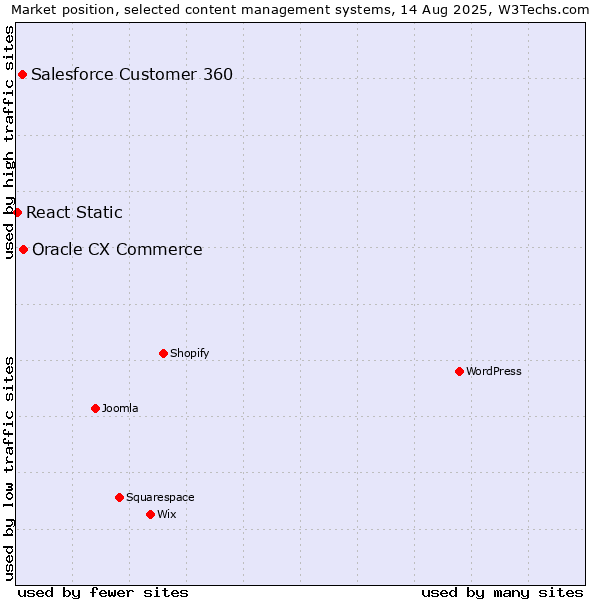Click the Shopify data point

point(163,353)
